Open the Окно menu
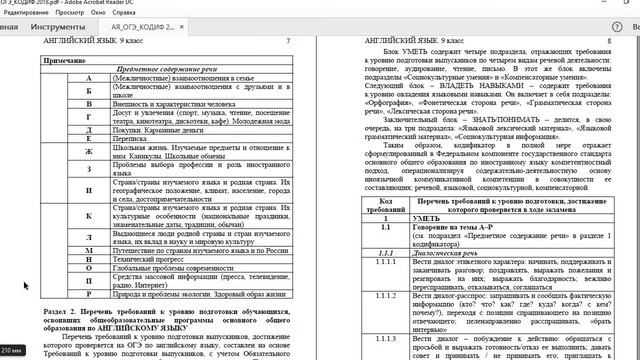640x360 pixels. click(x=98, y=13)
